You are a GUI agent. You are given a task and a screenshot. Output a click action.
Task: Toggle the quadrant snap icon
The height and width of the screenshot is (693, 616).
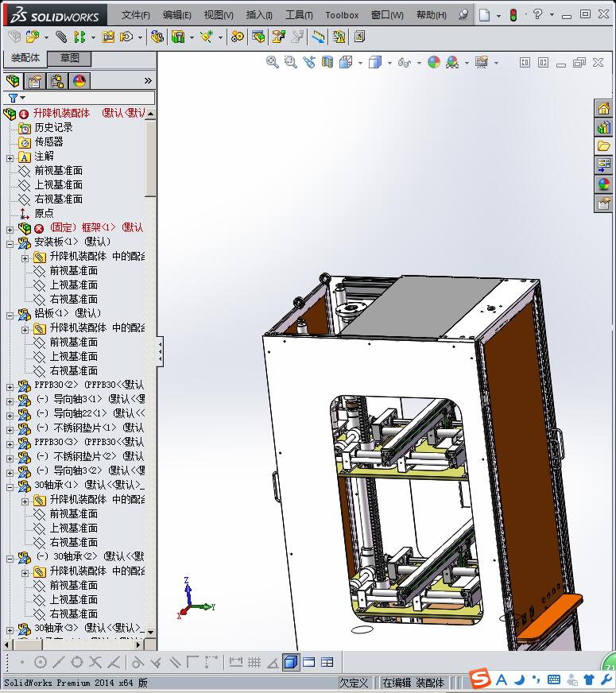click(x=77, y=662)
